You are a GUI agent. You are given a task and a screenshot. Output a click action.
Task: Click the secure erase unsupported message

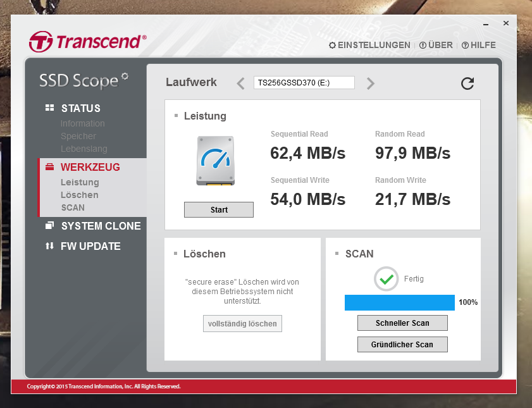point(242,292)
